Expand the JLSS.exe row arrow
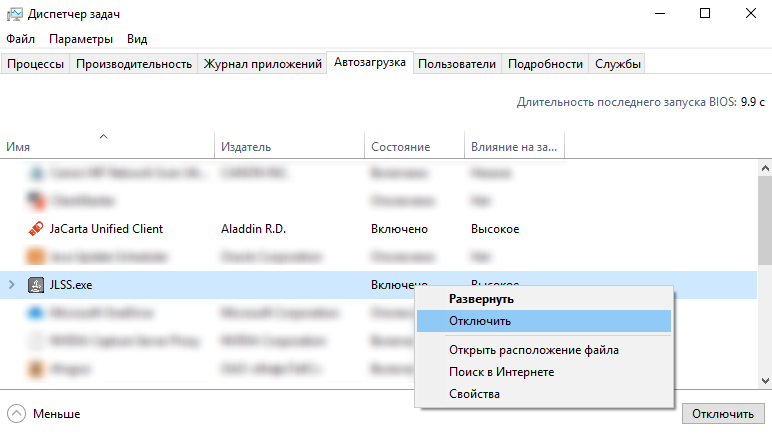 click(x=12, y=285)
